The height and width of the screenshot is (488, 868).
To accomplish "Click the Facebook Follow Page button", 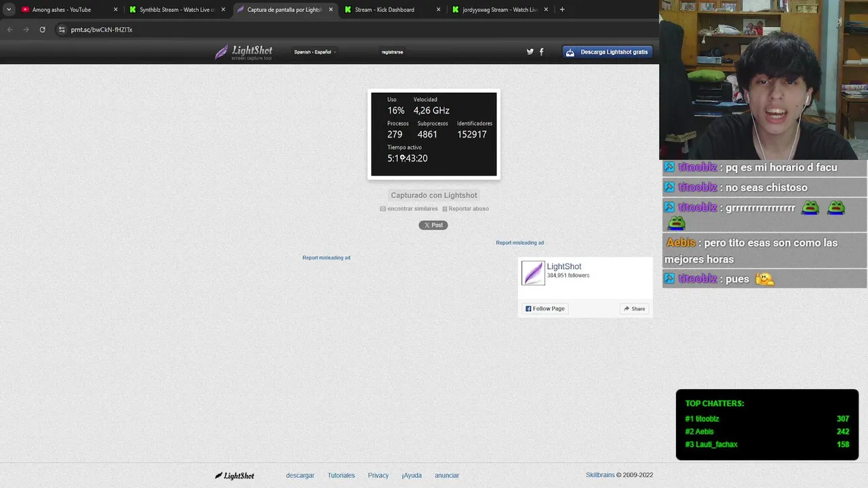I will (545, 308).
